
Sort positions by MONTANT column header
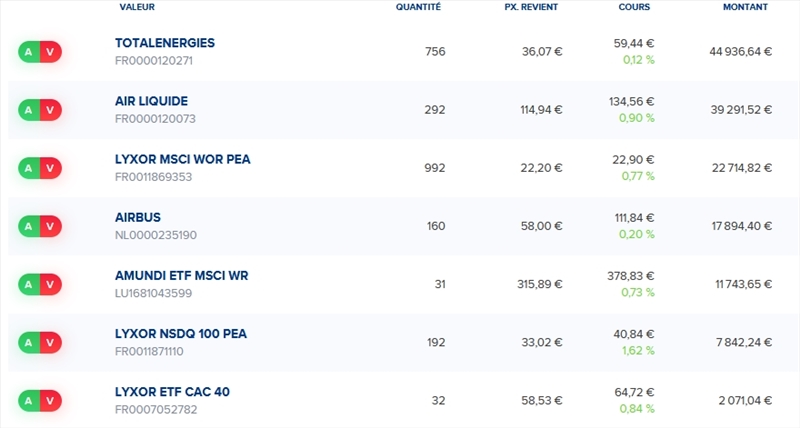(745, 7)
